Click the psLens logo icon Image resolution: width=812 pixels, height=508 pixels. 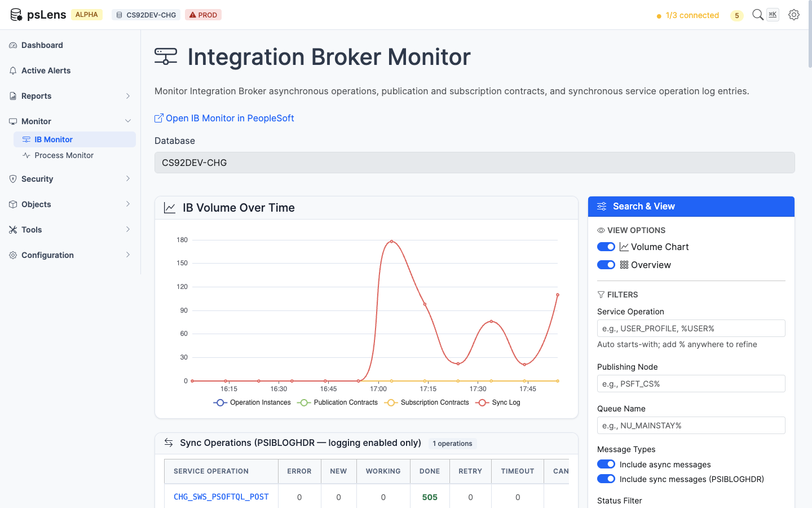click(16, 15)
